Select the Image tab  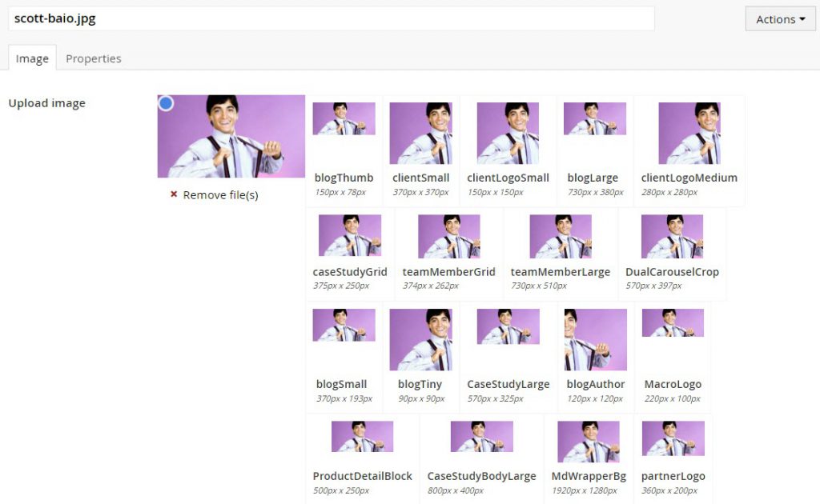(32, 58)
